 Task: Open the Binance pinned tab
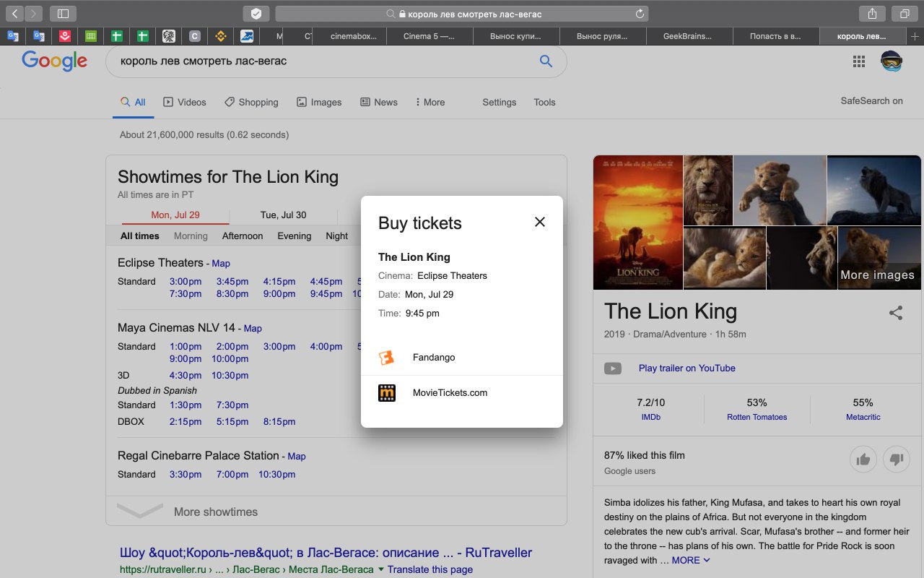220,36
